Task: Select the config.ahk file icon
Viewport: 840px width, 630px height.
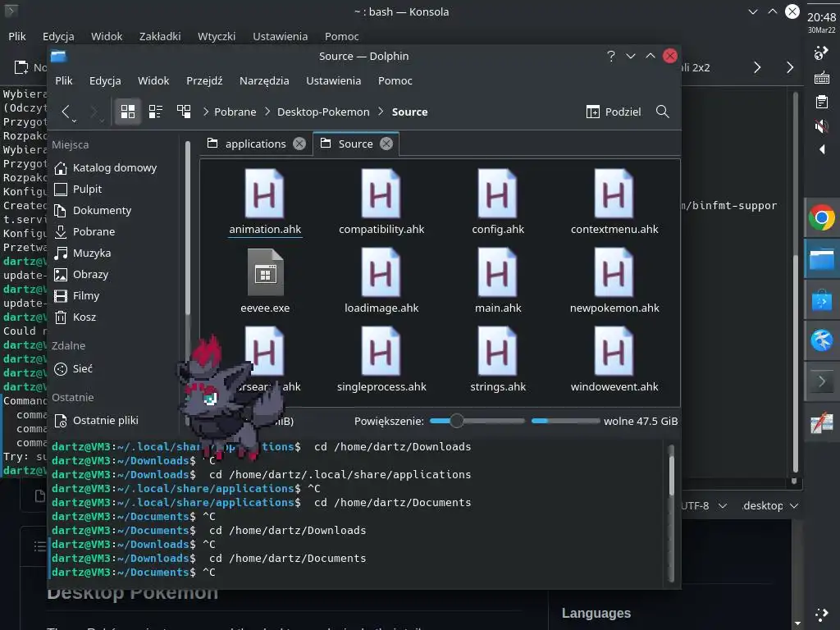Action: [498, 194]
